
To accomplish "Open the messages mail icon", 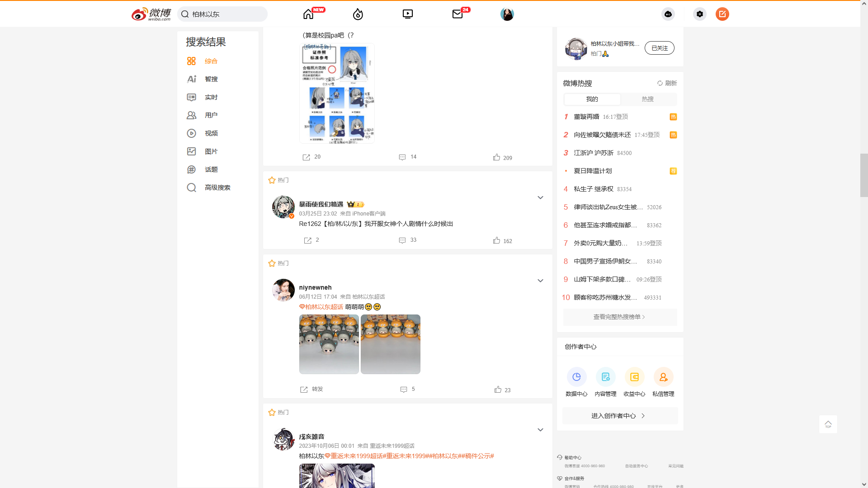I will [x=458, y=14].
